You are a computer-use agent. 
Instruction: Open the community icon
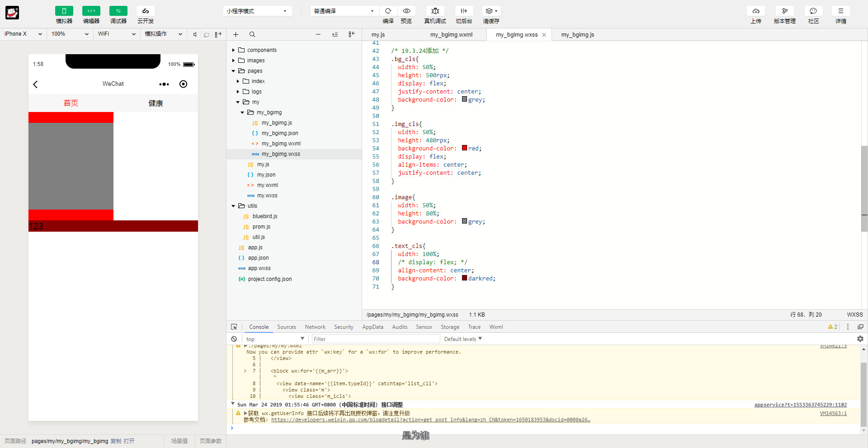(x=813, y=11)
